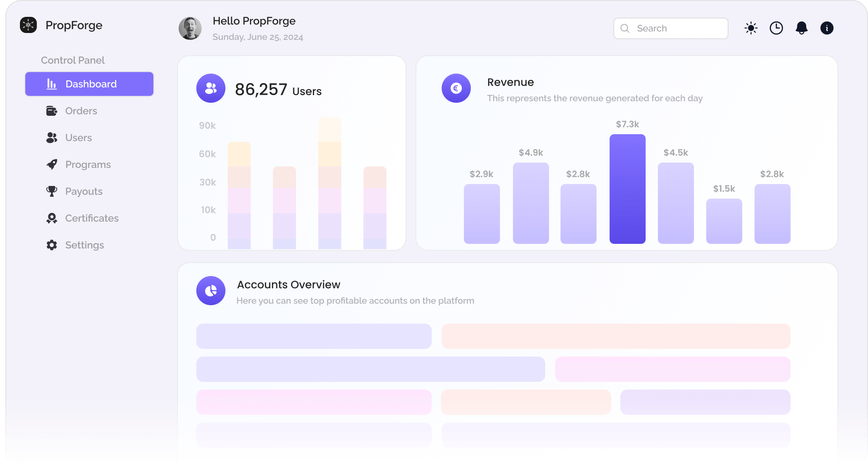Open the info icon in the top bar
868x467 pixels.
coord(827,28)
